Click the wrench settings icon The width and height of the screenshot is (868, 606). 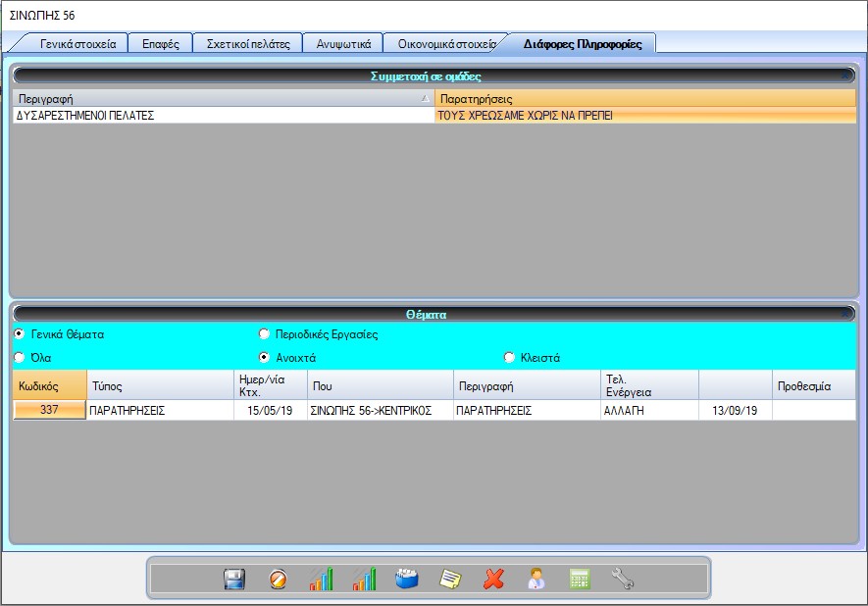(x=623, y=579)
